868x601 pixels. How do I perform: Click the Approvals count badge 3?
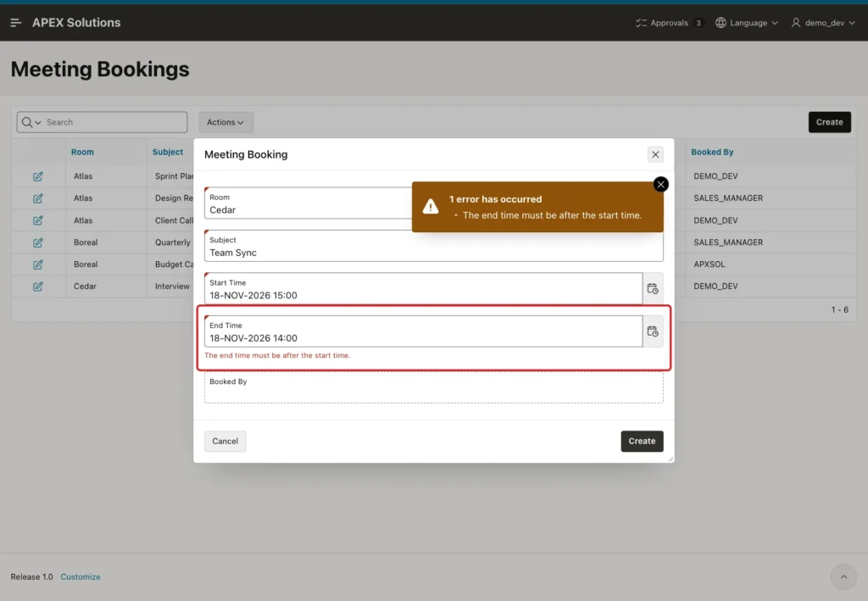pos(698,23)
